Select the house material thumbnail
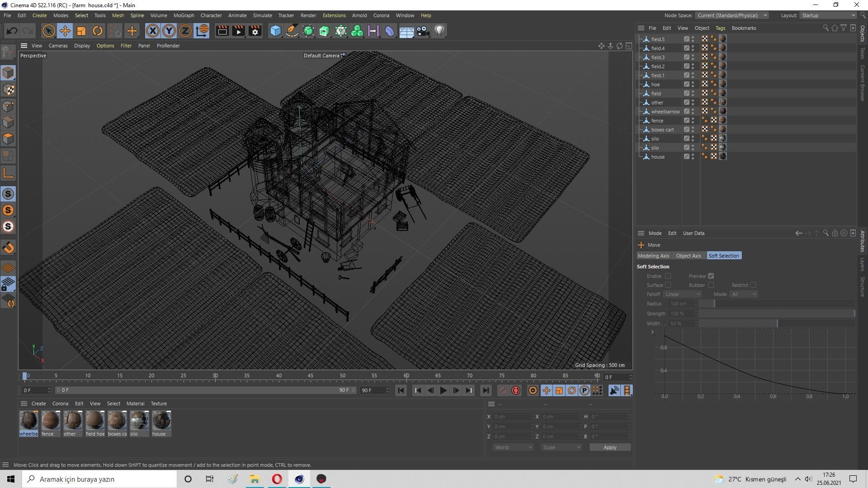This screenshot has width=868, height=488. (161, 420)
